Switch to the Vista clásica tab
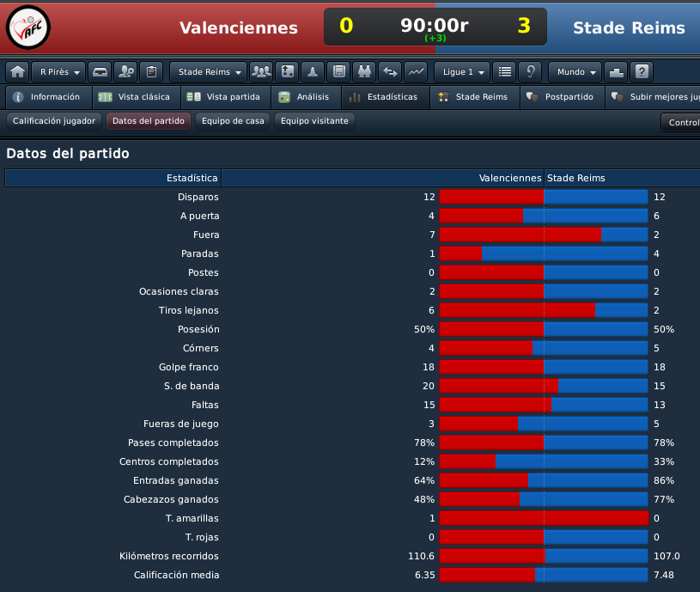The width and height of the screenshot is (700, 592). pyautogui.click(x=137, y=97)
